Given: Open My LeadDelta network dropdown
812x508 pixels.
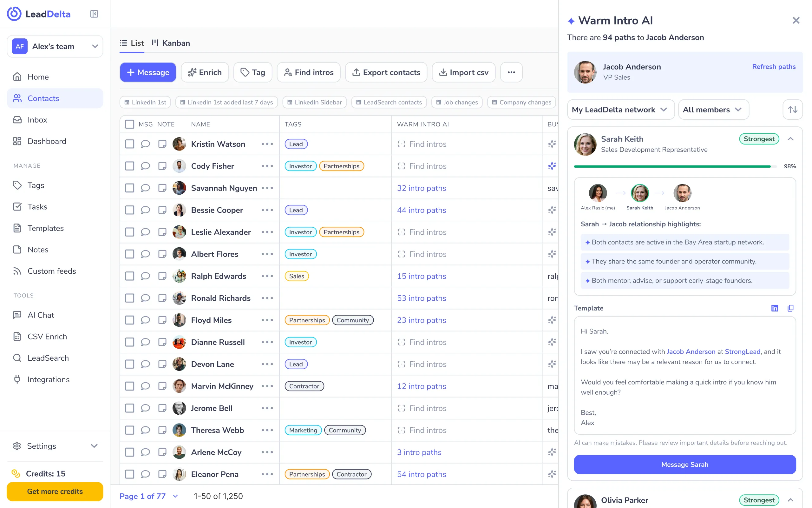Looking at the screenshot, I should (x=620, y=110).
